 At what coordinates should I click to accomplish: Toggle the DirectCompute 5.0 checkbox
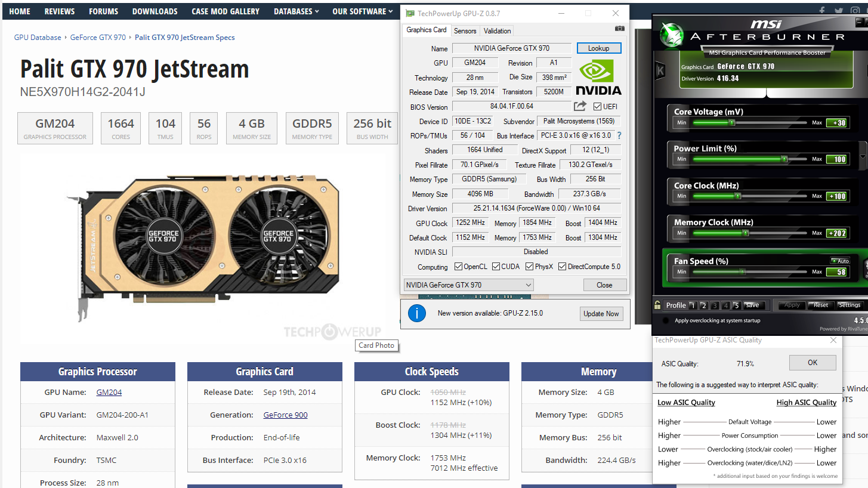(x=562, y=267)
